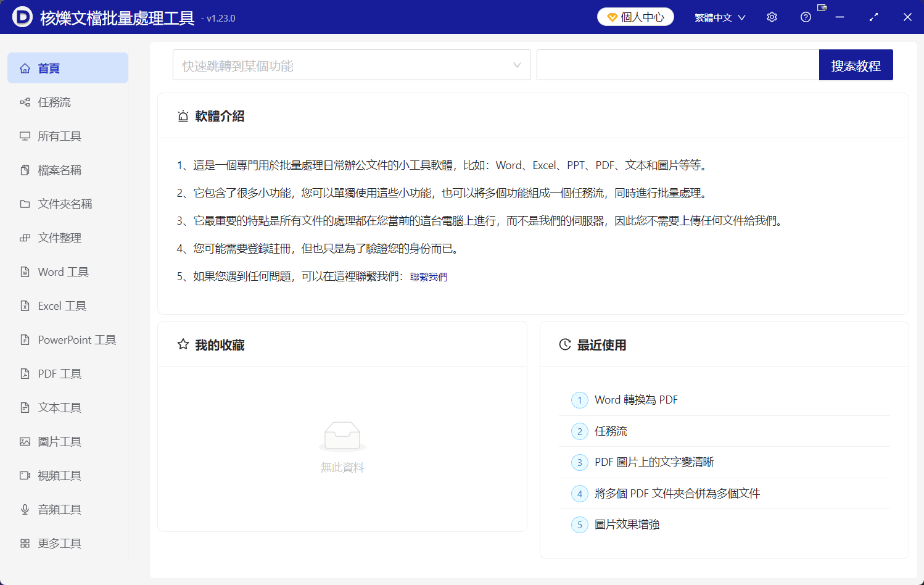Click the Word document icon in sidebar
This screenshot has width=924, height=585.
click(x=25, y=272)
